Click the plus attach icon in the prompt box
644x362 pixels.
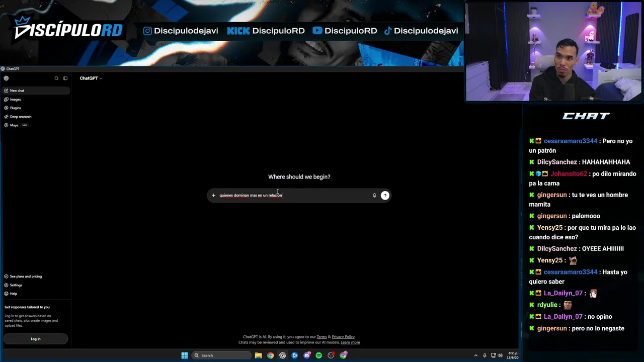click(213, 195)
